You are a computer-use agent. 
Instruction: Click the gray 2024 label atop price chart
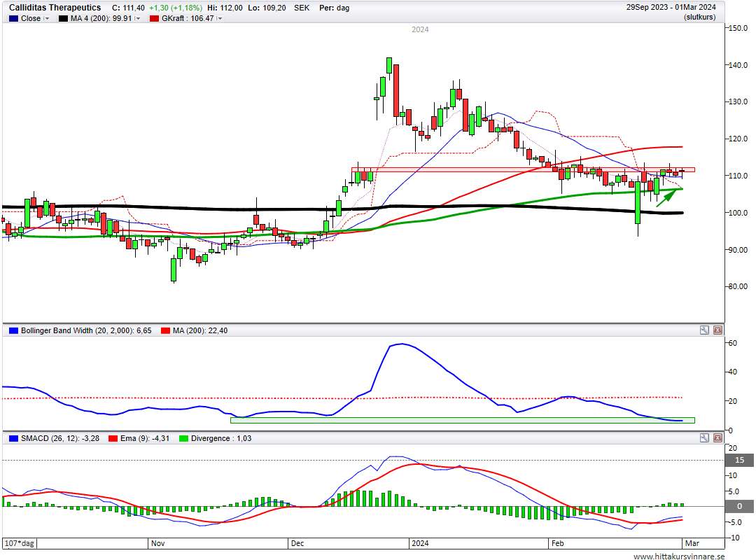420,29
